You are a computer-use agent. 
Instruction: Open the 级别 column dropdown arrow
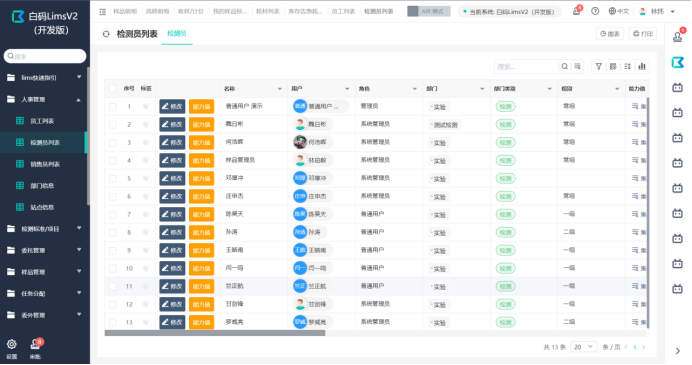[x=617, y=89]
